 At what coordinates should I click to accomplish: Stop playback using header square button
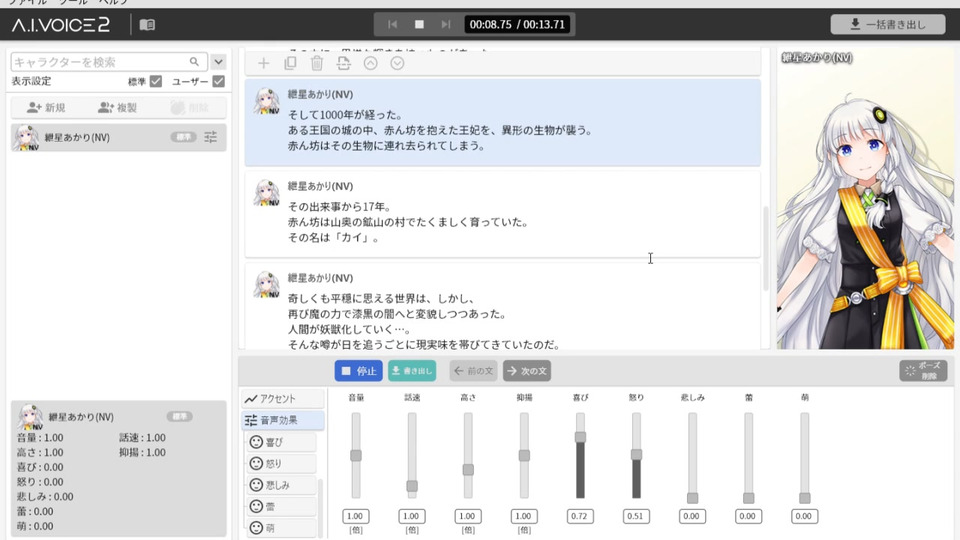coord(419,24)
